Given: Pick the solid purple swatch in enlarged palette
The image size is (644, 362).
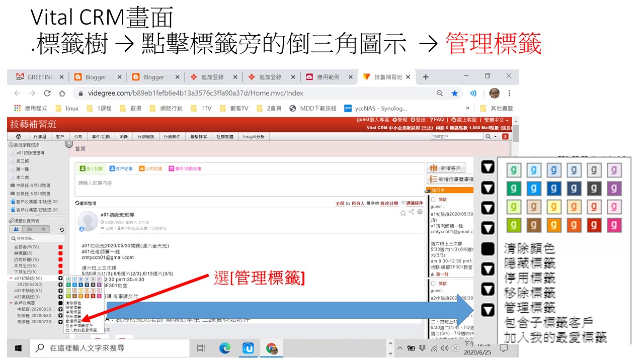Looking at the screenshot, I should click(x=614, y=189).
